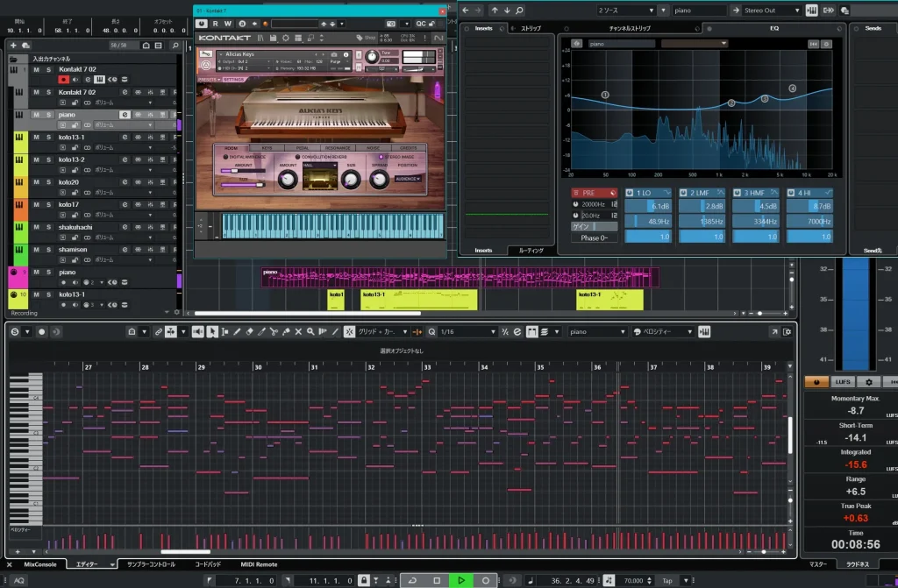
Task: Mute the shakuhachi track
Action: click(x=36, y=227)
